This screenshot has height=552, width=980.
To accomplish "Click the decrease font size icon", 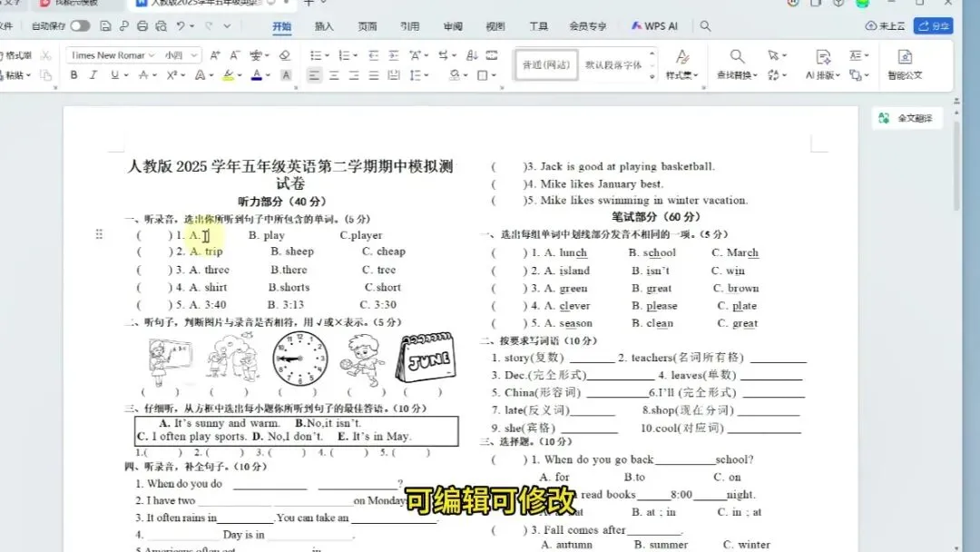I will (234, 55).
